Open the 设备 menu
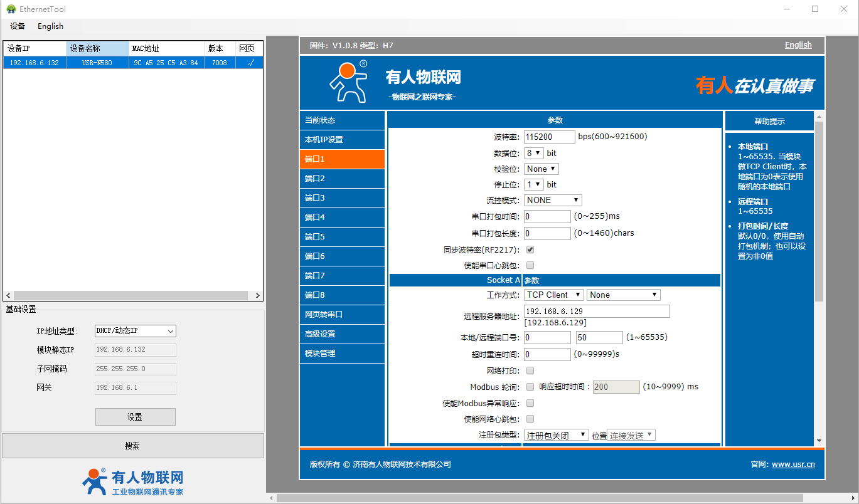859x504 pixels. pyautogui.click(x=18, y=26)
